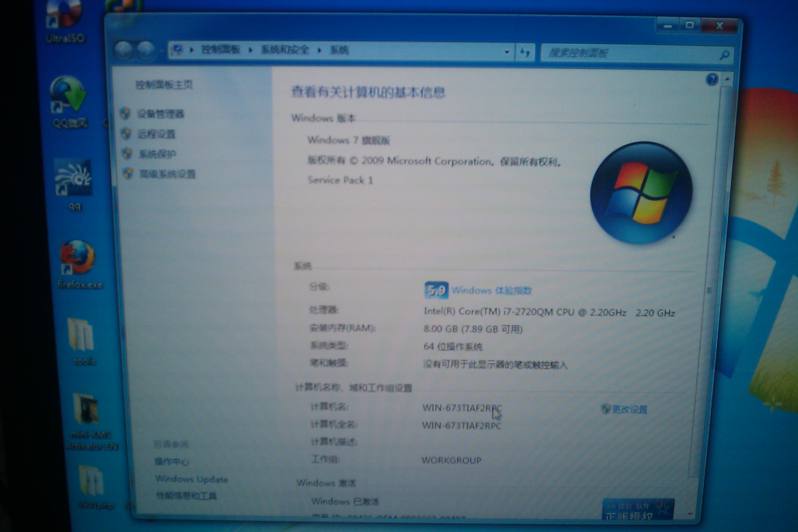The image size is (798, 532).
Task: Click 更改设置 link
Action: 629,409
